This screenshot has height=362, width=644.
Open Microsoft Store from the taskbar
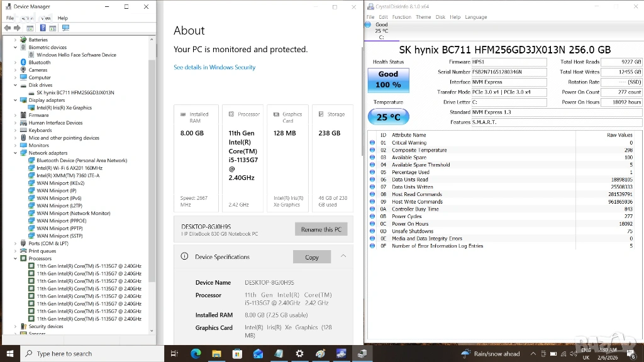click(x=237, y=354)
